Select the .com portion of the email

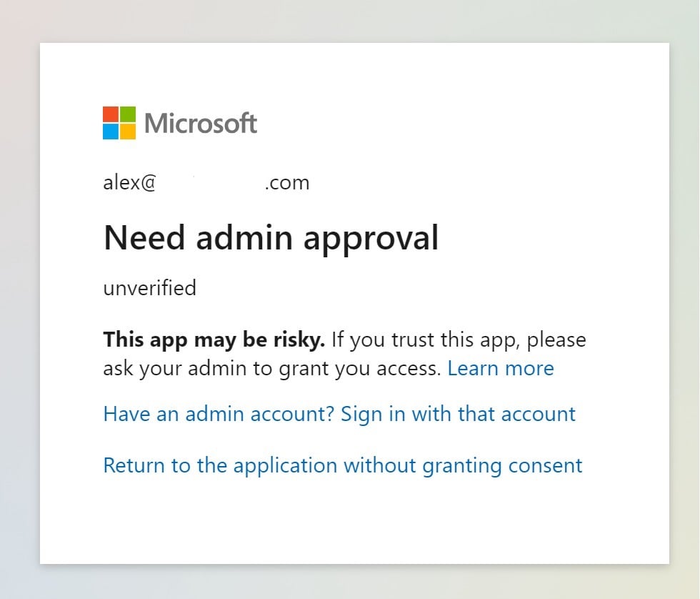pos(286,182)
